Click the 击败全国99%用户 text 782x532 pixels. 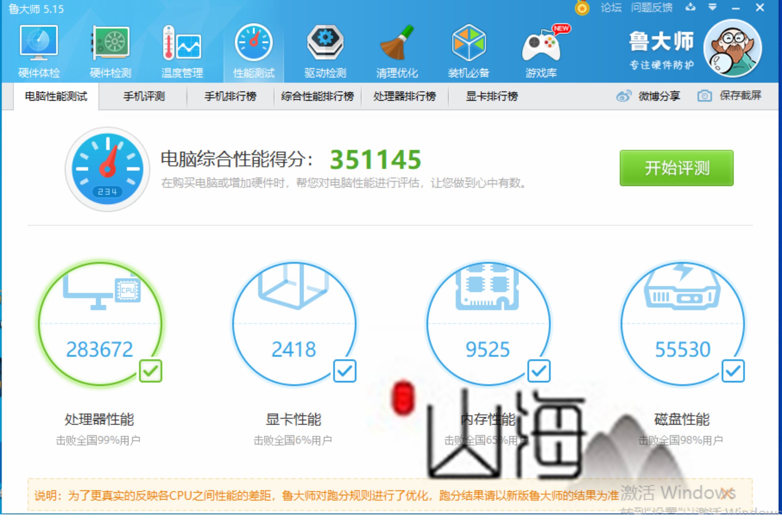point(98,440)
